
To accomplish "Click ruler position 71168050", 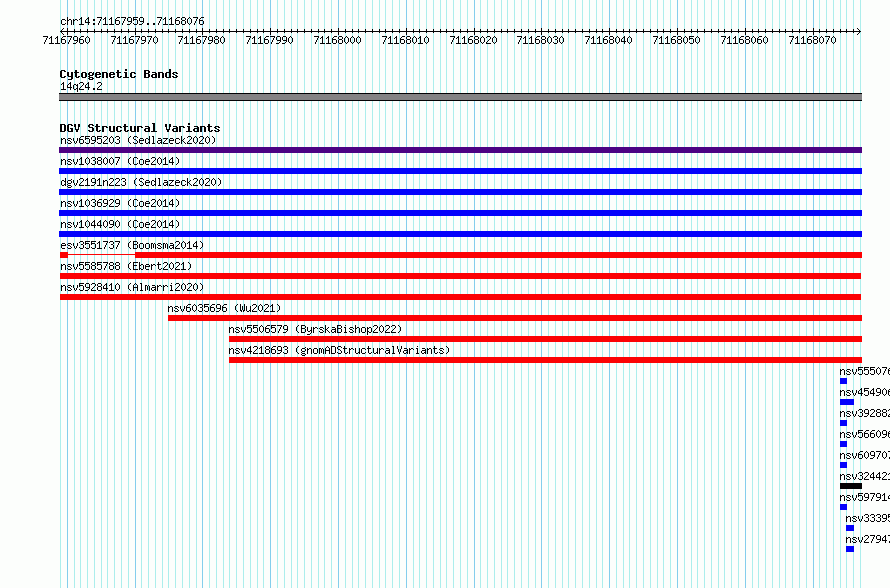I will [677, 40].
